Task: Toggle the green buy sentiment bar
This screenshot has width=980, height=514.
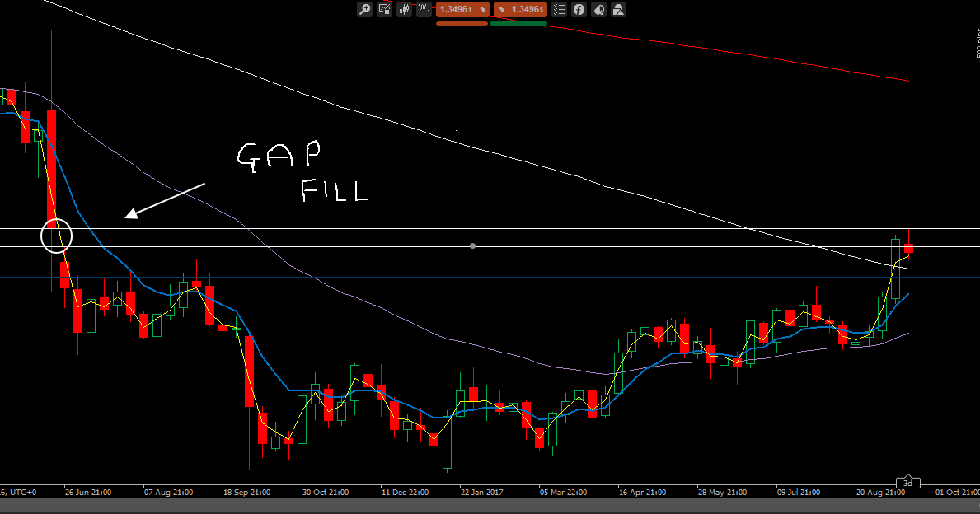Action: pos(519,23)
